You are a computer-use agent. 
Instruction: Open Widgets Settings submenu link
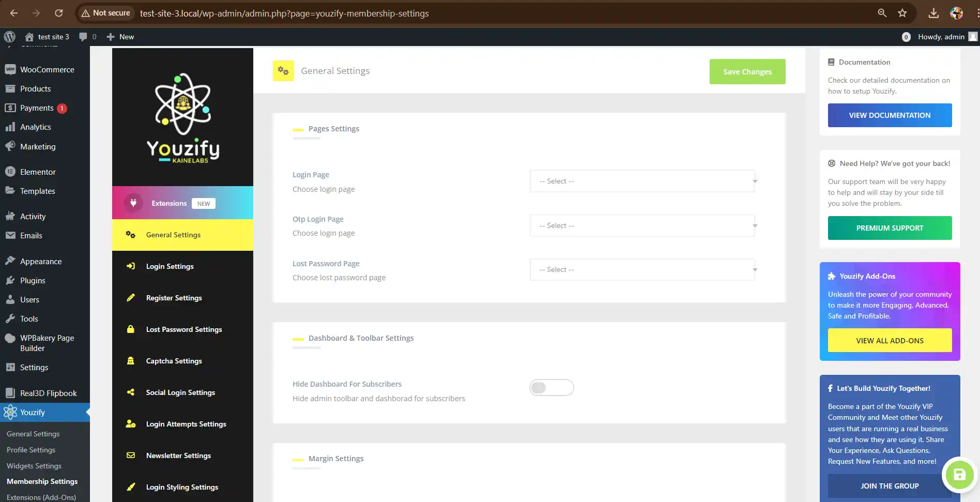tap(34, 466)
